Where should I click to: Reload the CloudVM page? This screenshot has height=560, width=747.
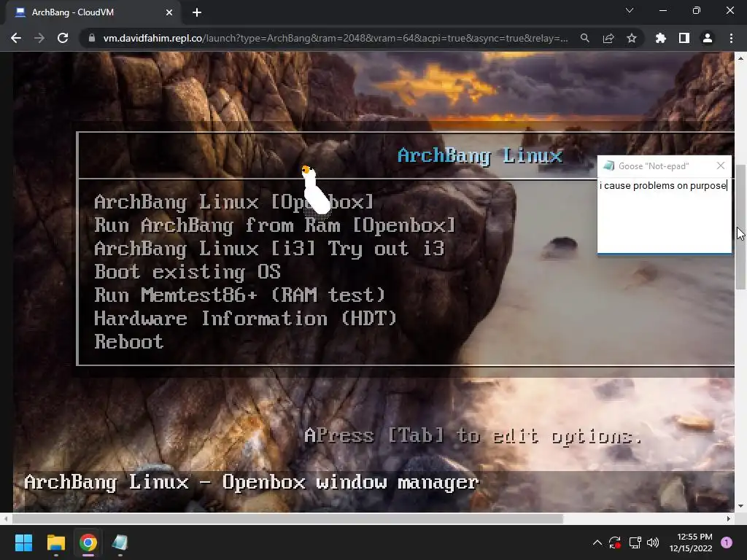coord(63,38)
